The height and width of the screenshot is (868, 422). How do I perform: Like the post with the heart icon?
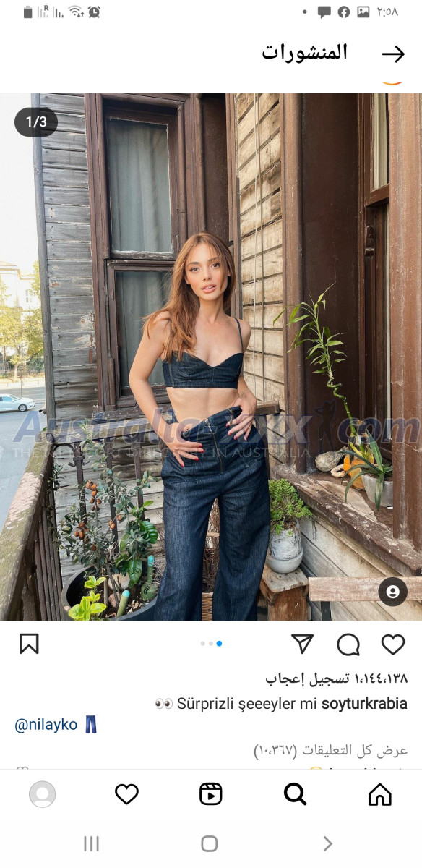pos(393,644)
